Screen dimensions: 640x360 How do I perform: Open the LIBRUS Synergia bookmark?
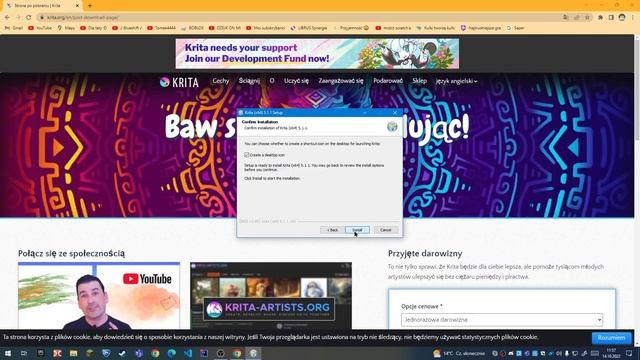[309, 28]
